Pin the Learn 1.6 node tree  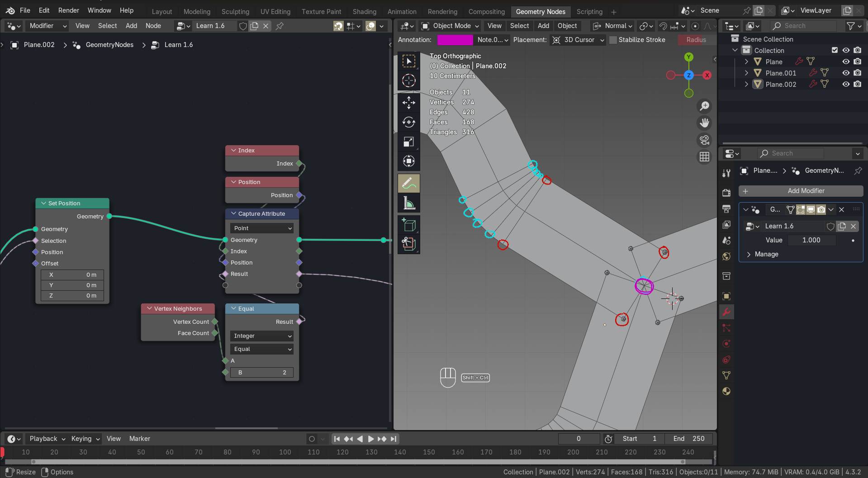point(280,26)
